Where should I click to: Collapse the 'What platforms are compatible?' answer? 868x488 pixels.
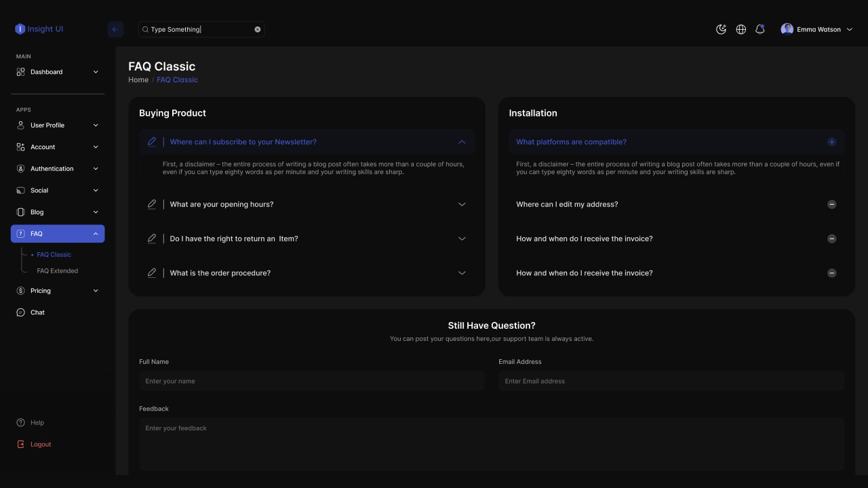click(x=831, y=142)
